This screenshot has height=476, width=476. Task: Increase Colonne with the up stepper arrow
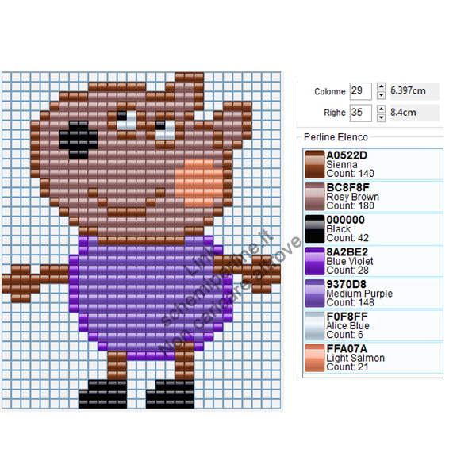point(382,86)
